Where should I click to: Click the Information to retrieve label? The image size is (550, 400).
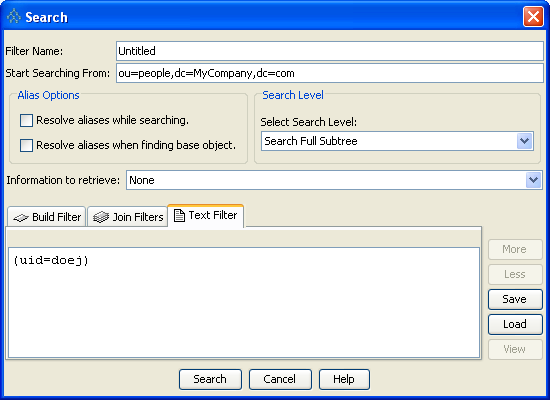pos(63,180)
